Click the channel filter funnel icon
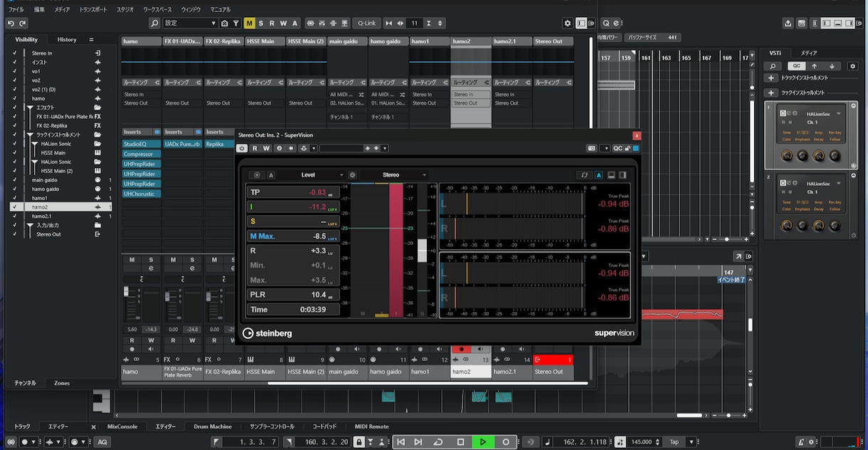 pyautogui.click(x=235, y=23)
